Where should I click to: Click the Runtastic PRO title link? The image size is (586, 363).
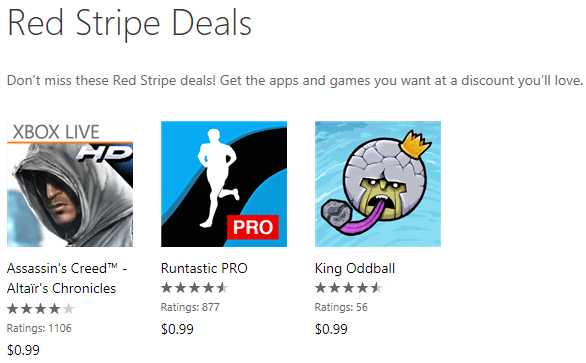click(x=204, y=268)
